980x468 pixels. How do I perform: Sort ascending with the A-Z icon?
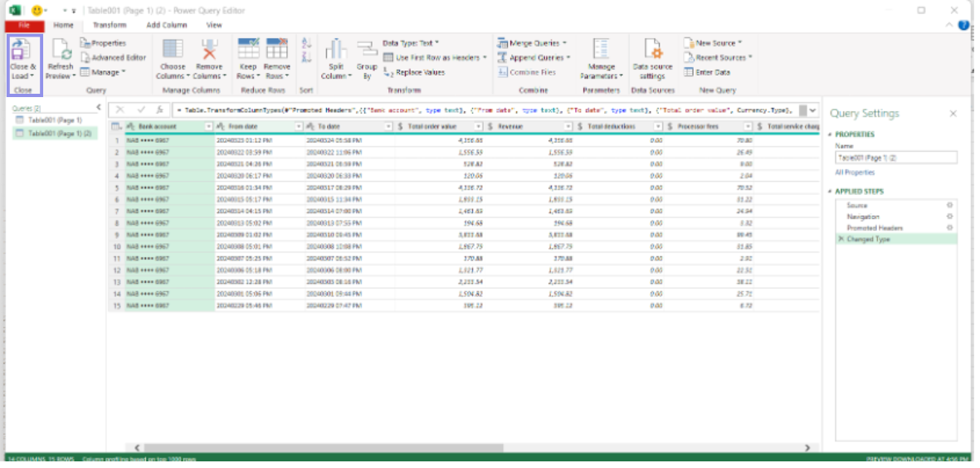pyautogui.click(x=306, y=44)
